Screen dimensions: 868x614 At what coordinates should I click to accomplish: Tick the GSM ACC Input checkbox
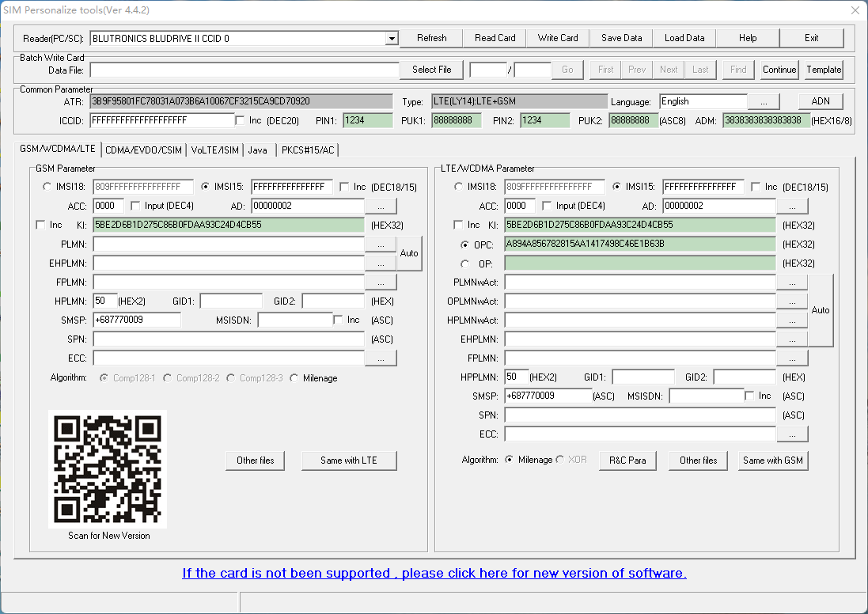coord(135,207)
